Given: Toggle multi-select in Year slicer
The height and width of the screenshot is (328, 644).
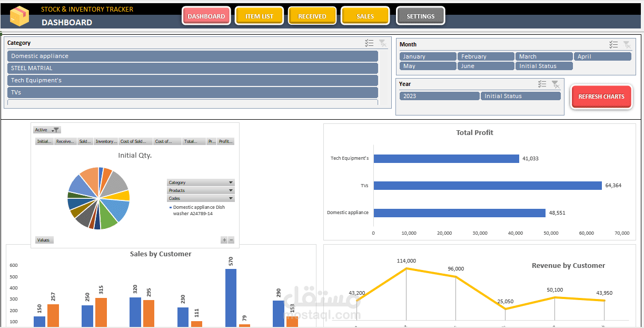Looking at the screenshot, I should tap(542, 84).
